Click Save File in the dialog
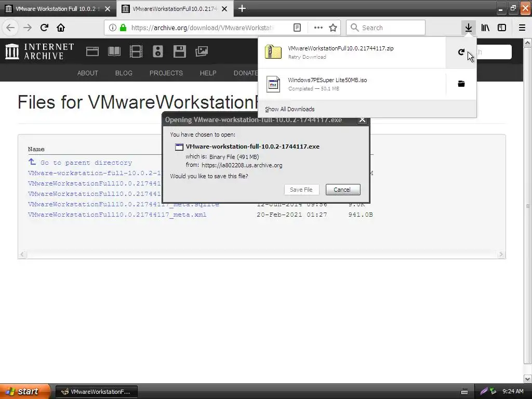This screenshot has height=399, width=532. [x=301, y=190]
